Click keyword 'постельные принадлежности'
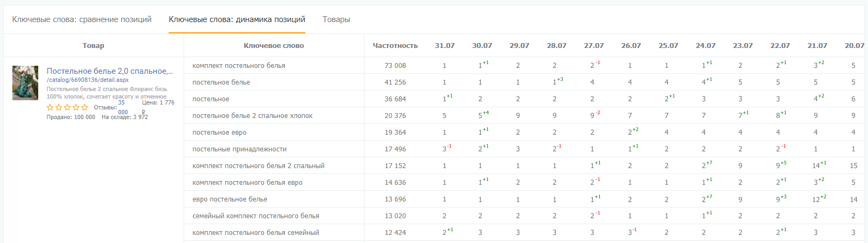The width and height of the screenshot is (868, 243). tap(240, 149)
